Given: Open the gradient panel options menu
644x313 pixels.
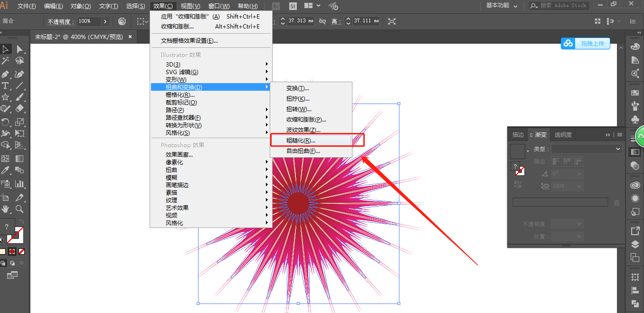Looking at the screenshot, I should (x=619, y=135).
